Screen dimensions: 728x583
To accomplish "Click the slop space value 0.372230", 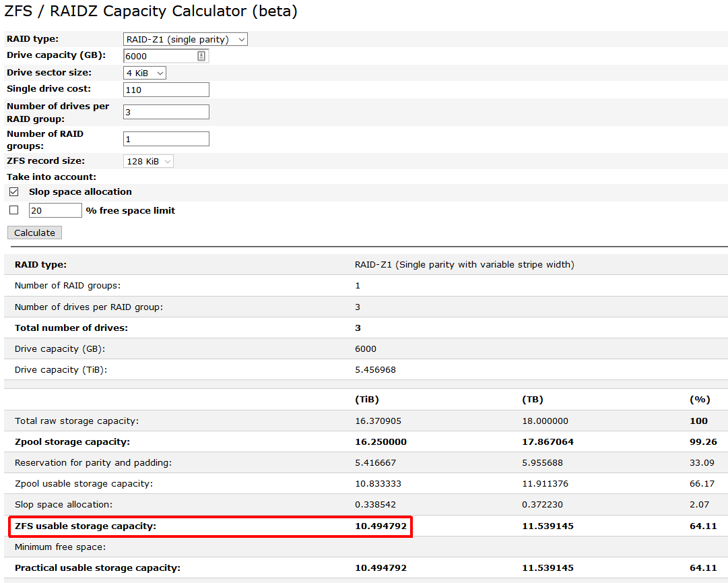I will [x=542, y=505].
